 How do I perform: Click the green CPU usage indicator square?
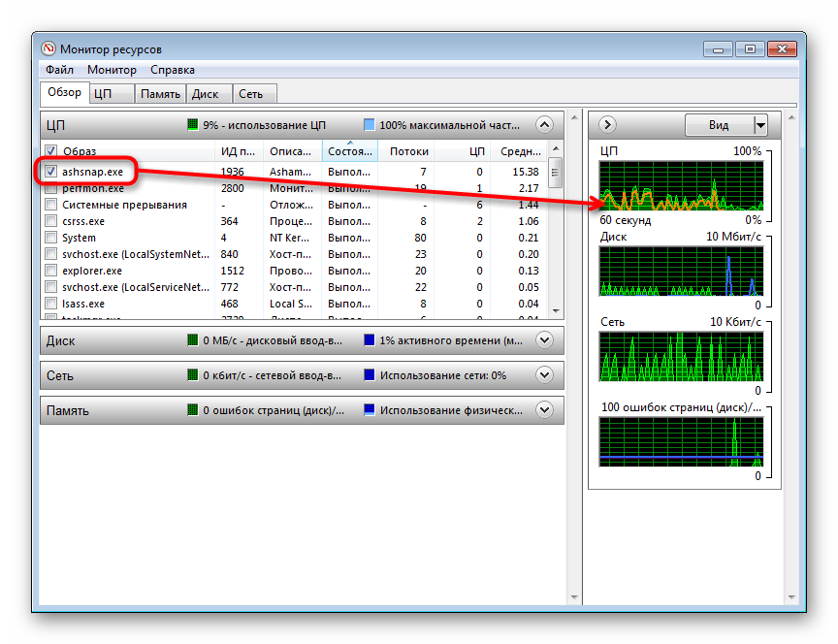pos(192,124)
